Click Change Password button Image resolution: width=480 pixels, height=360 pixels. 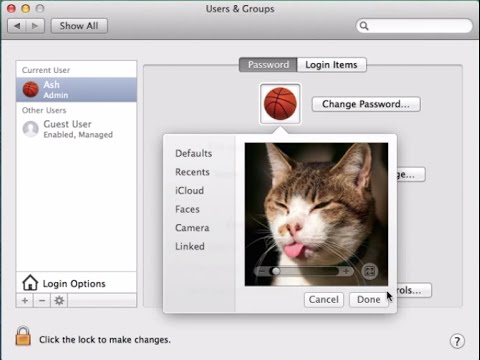coord(366,104)
